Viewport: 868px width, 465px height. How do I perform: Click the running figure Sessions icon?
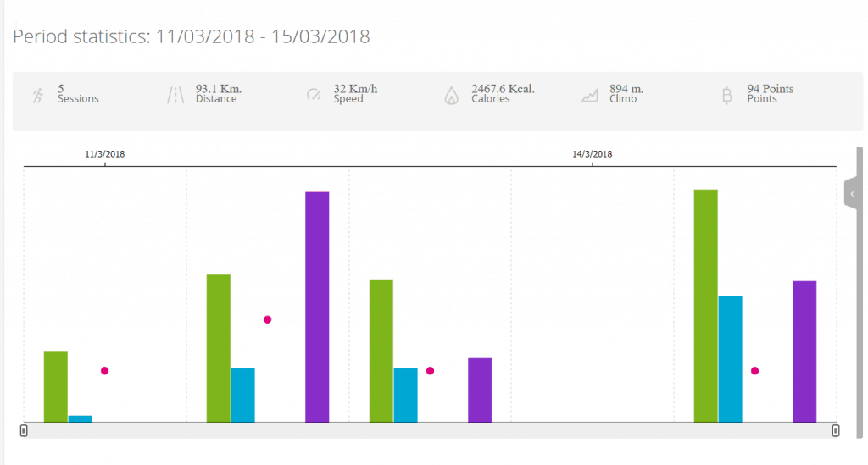[37, 95]
